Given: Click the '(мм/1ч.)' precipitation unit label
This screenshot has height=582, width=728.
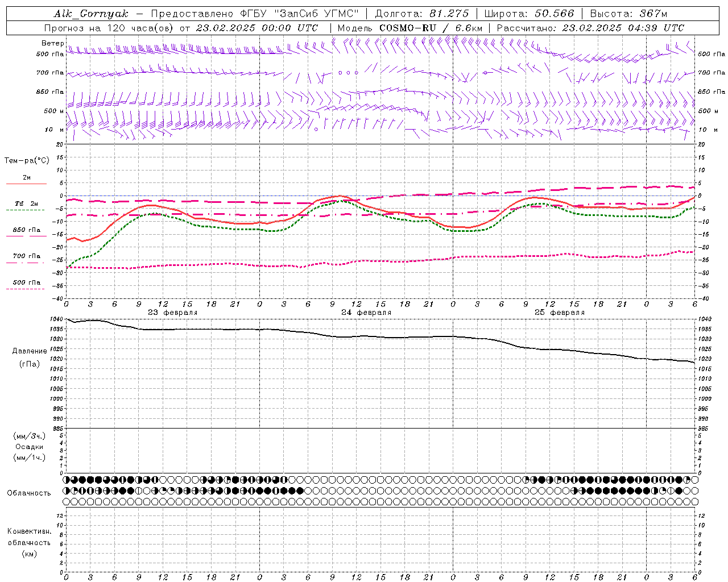Looking at the screenshot, I should pos(30,458).
